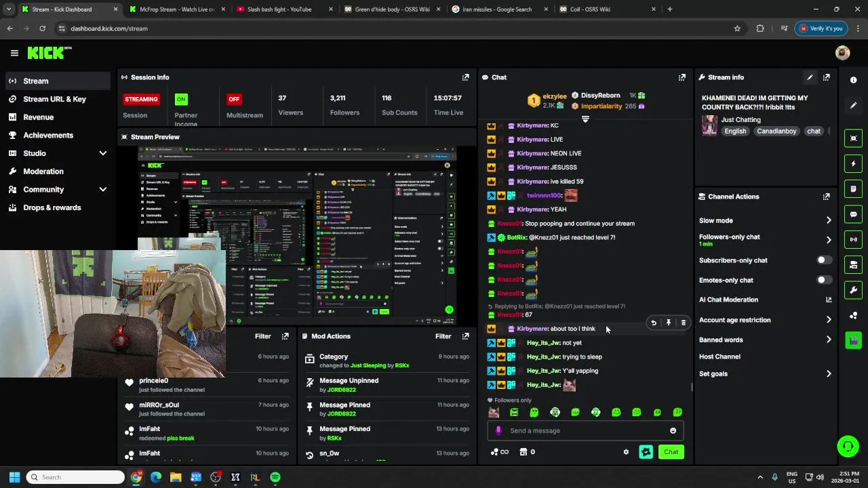Pop out the Chat panel
The image size is (868, 488).
point(682,77)
